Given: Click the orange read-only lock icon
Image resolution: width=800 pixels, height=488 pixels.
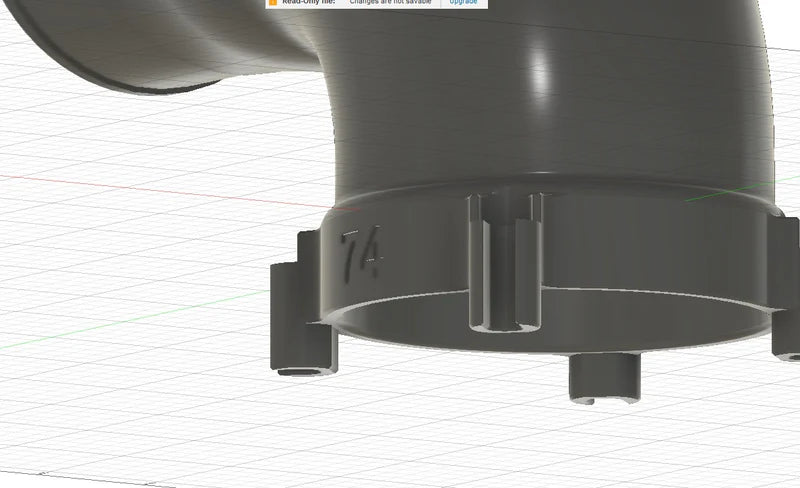Looking at the screenshot, I should (272, 3).
